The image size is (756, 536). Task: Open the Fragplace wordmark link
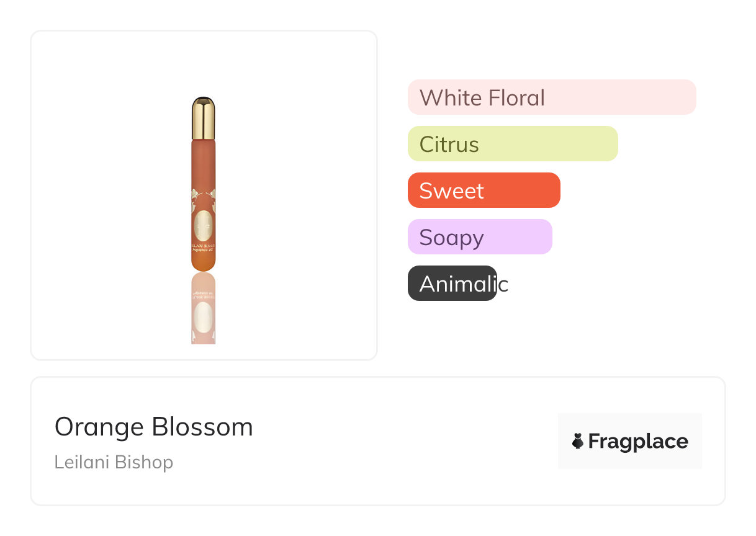(638, 441)
